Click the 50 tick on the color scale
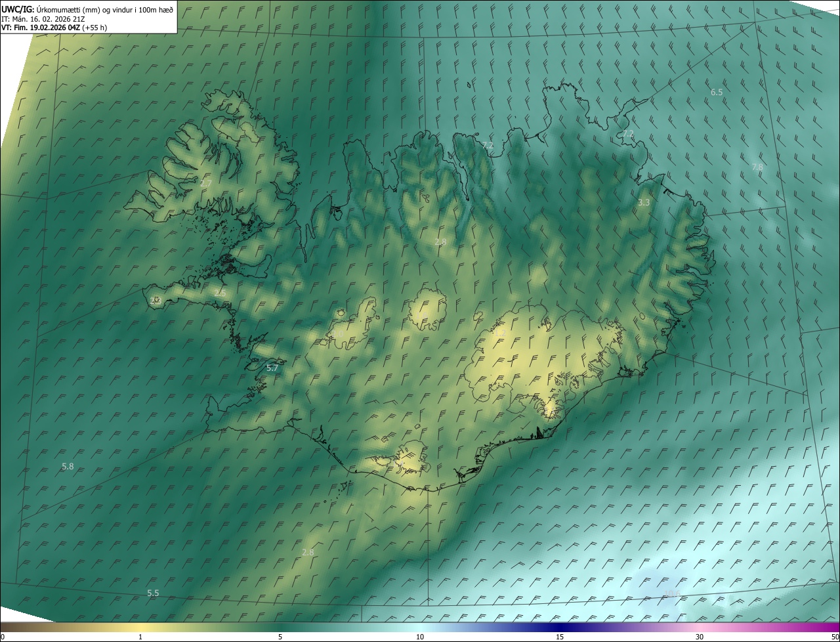The image size is (840, 642). [x=835, y=637]
